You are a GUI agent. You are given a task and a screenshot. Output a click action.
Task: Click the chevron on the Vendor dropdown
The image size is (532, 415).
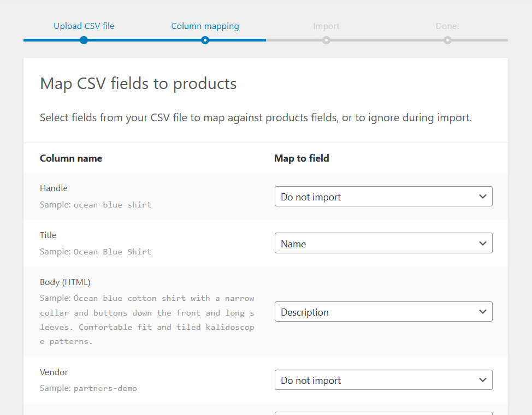[482, 380]
